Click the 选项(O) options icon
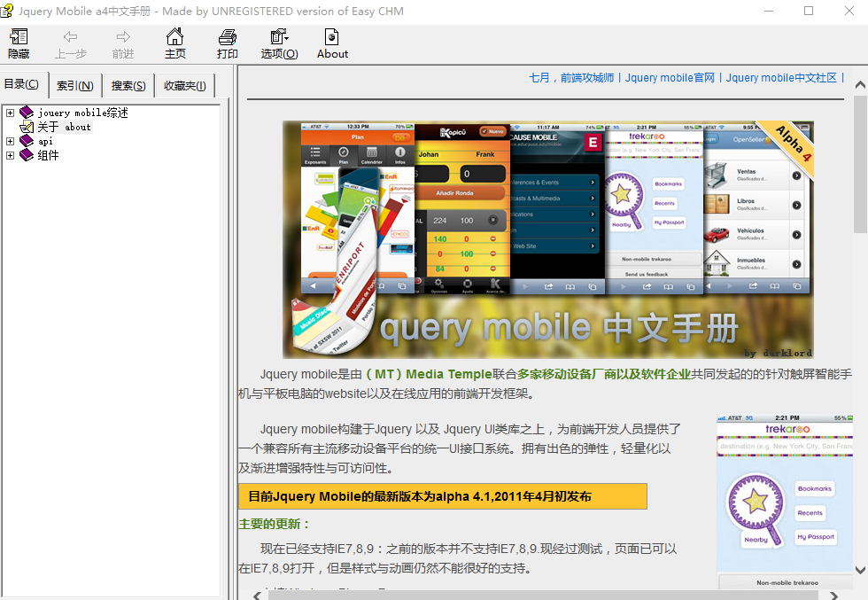 point(279,38)
